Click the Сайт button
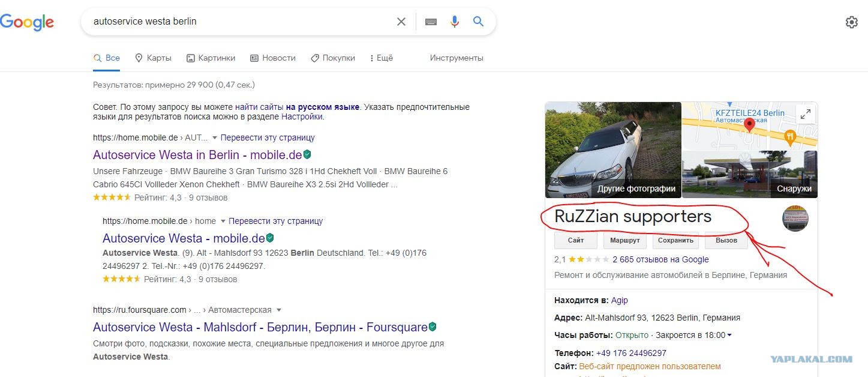The width and height of the screenshot is (868, 377). 576,240
